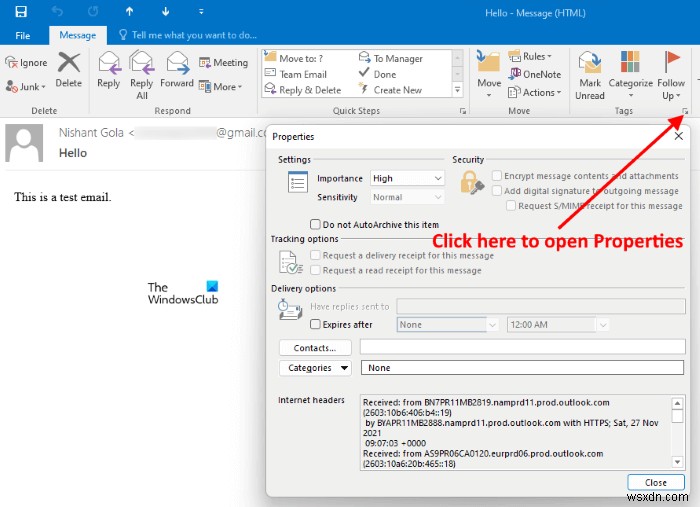The image size is (700, 507).
Task: Click the Have replies sent to field
Action: pyautogui.click(x=541, y=307)
